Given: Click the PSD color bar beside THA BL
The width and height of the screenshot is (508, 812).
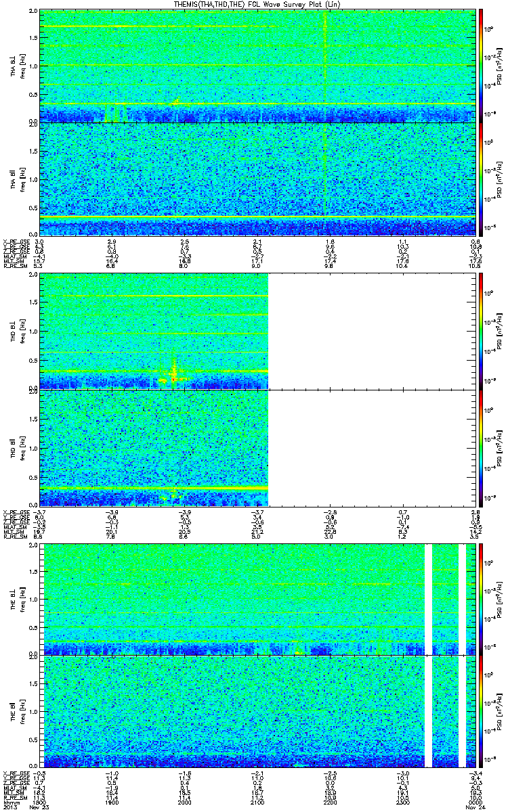Looking at the screenshot, I should pyautogui.click(x=481, y=66).
